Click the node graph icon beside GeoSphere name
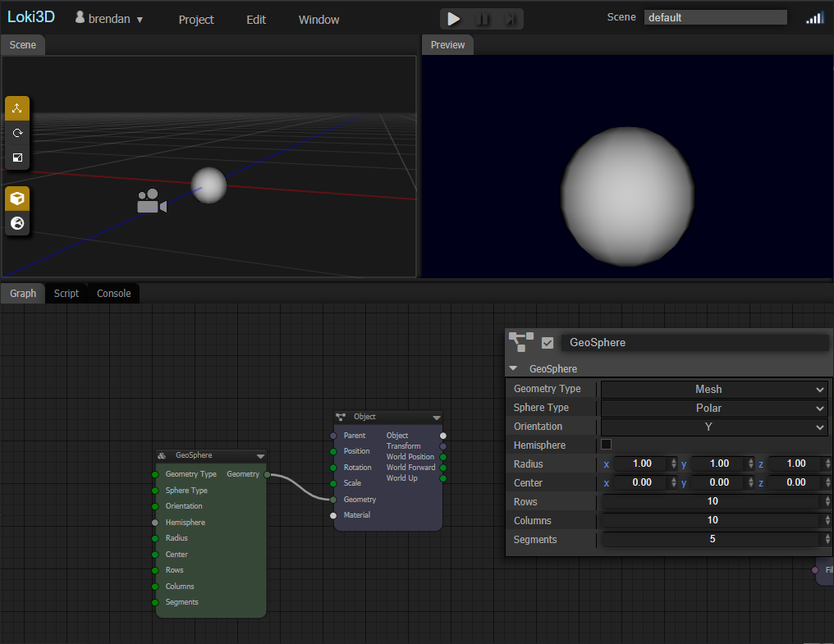The height and width of the screenshot is (644, 834). pos(519,342)
